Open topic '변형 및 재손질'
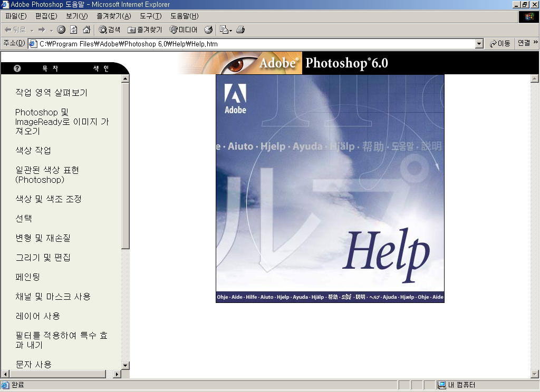This screenshot has height=392, width=540. click(x=43, y=238)
